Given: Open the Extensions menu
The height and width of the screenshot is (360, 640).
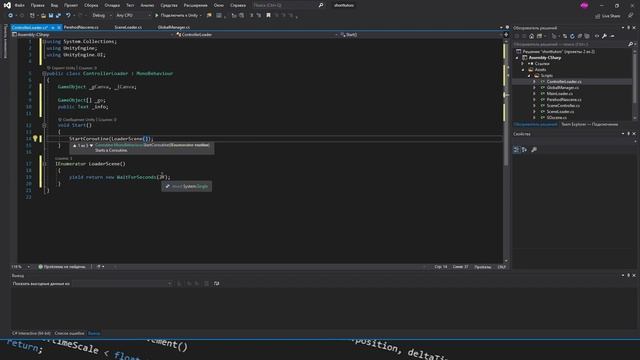Looking at the screenshot, I should pyautogui.click(x=196, y=5).
